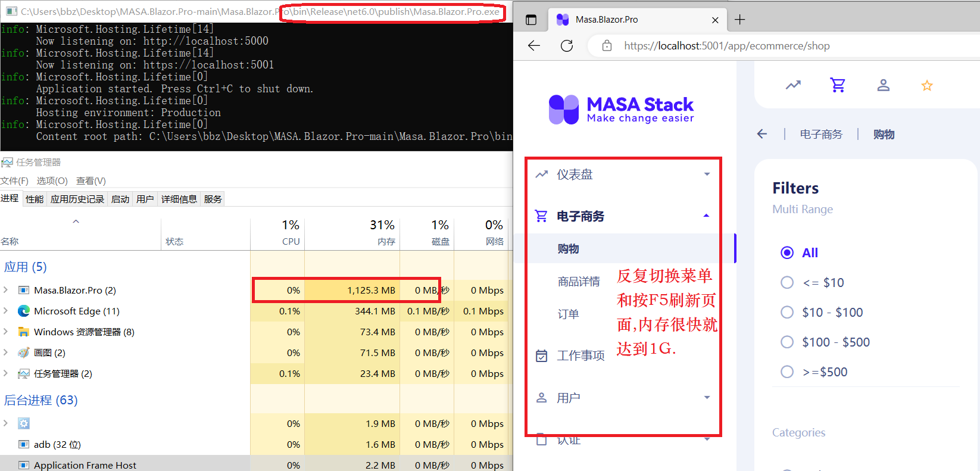Click the favorites star icon in top bar
The image size is (980, 471).
coord(927,85)
